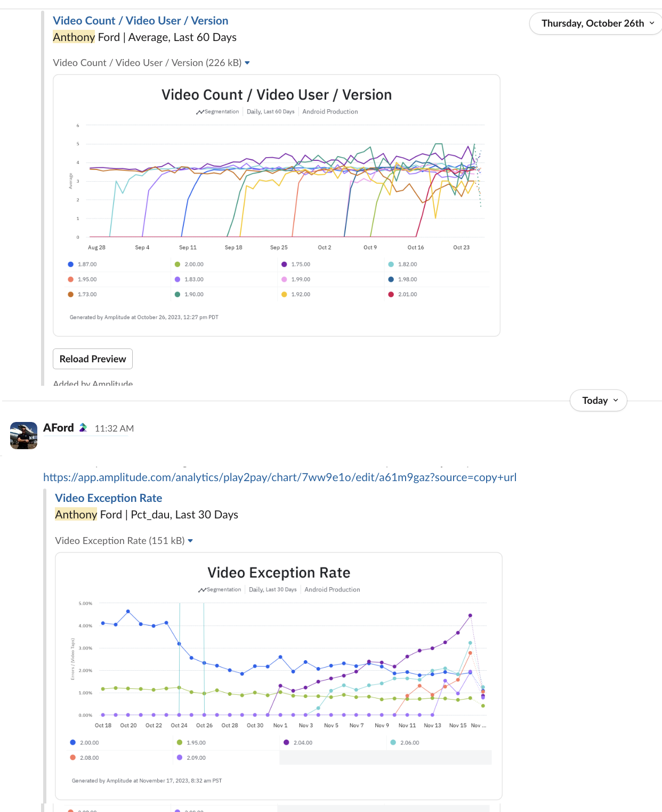Click the Segmentation icon in Video Count chart
The image size is (662, 812).
click(200, 112)
